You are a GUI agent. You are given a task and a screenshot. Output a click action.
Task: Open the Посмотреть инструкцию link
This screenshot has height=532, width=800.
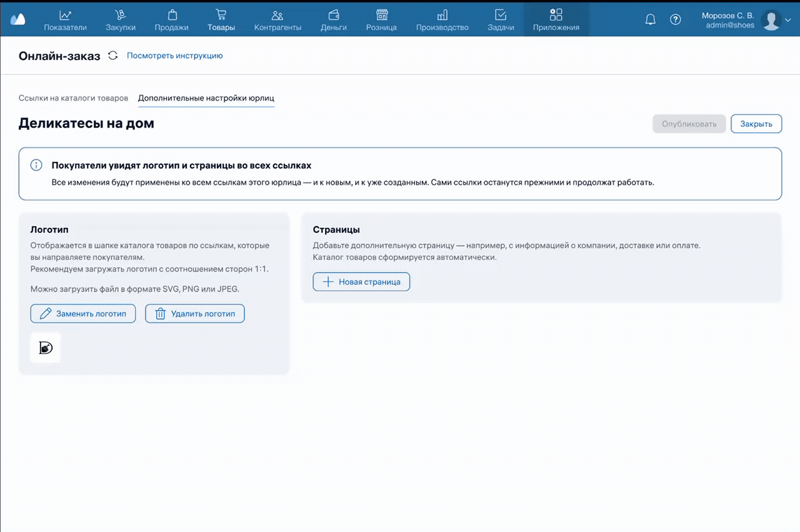pyautogui.click(x=174, y=56)
